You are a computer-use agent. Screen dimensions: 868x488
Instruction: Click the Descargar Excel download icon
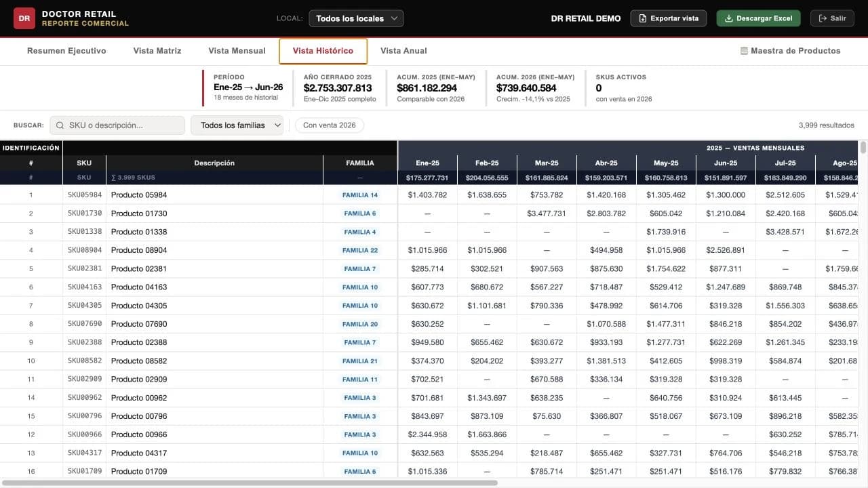pos(729,18)
